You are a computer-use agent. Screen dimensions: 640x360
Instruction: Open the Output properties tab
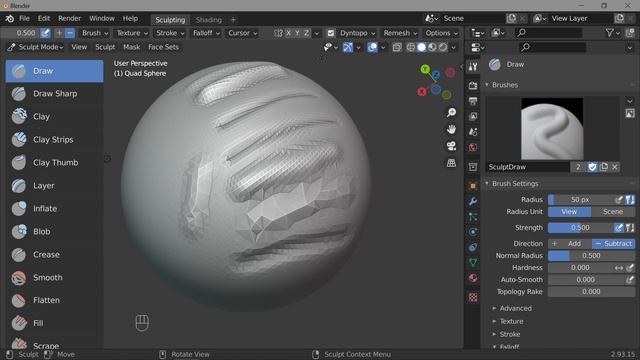click(473, 101)
